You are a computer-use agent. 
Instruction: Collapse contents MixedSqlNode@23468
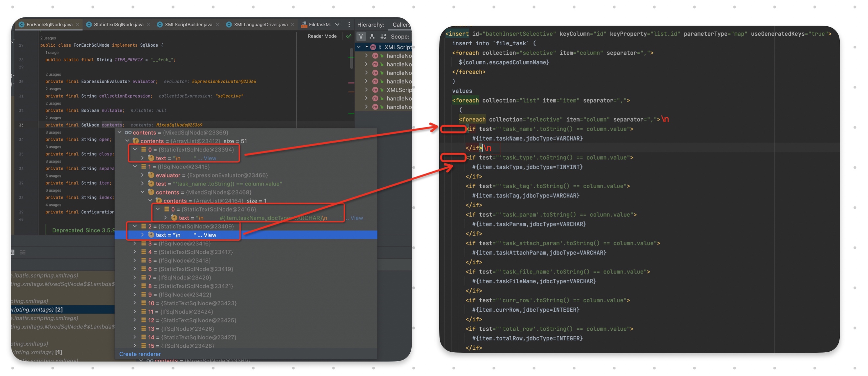click(143, 192)
